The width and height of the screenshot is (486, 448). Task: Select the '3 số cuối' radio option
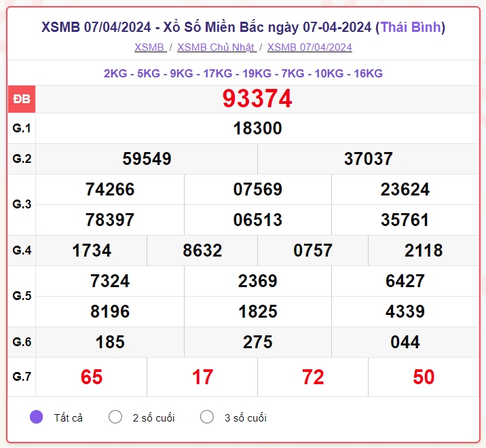(x=207, y=417)
